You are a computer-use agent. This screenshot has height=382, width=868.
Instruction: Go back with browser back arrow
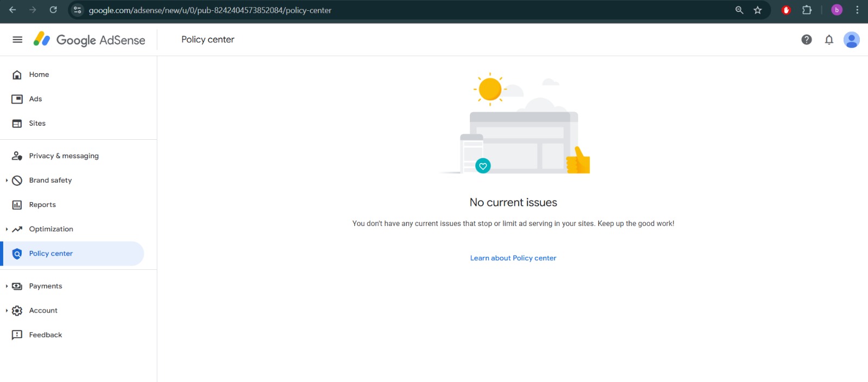click(12, 10)
